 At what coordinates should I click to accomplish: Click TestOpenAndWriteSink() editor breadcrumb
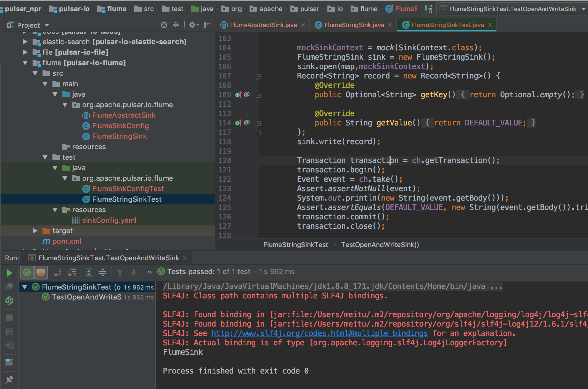[x=380, y=245]
